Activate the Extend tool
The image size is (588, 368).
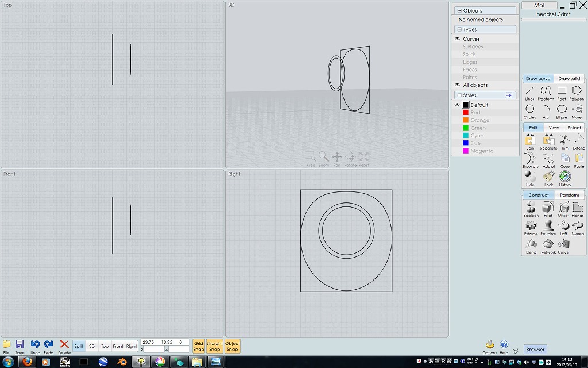tap(579, 142)
